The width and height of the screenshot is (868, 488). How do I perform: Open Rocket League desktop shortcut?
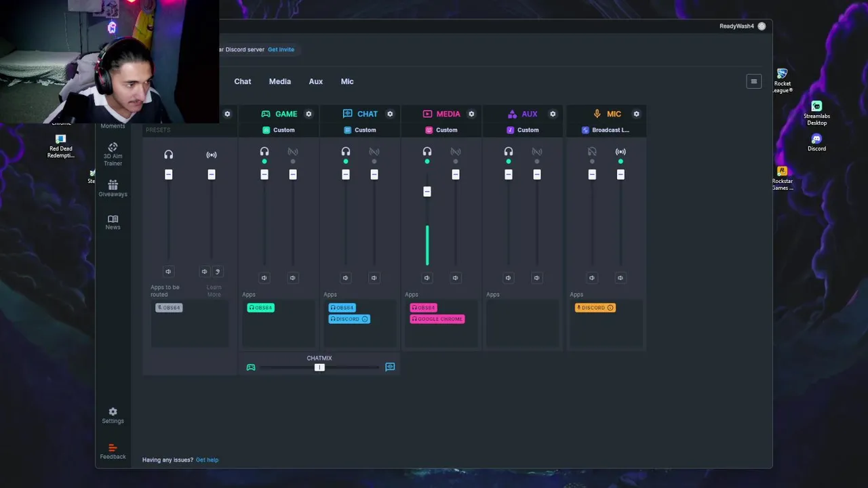pos(783,80)
